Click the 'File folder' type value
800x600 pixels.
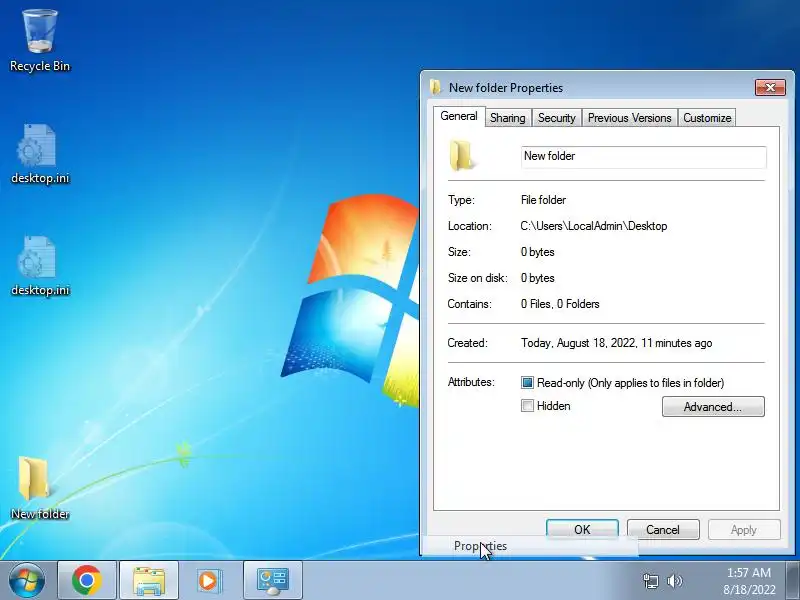click(x=543, y=200)
